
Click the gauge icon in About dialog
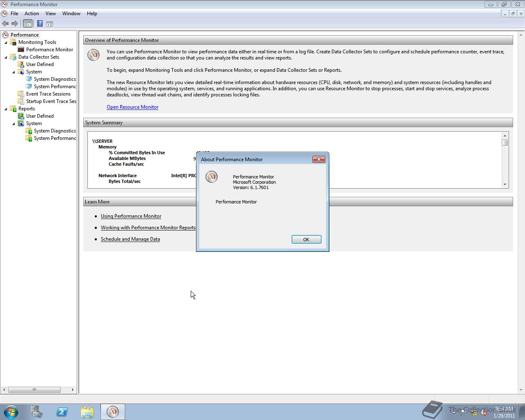pos(212,177)
